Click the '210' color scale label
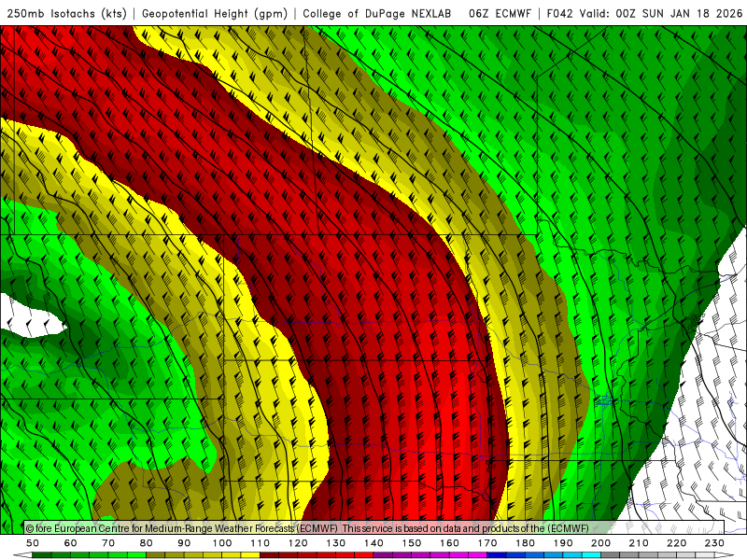The width and height of the screenshot is (747, 560). [x=639, y=543]
